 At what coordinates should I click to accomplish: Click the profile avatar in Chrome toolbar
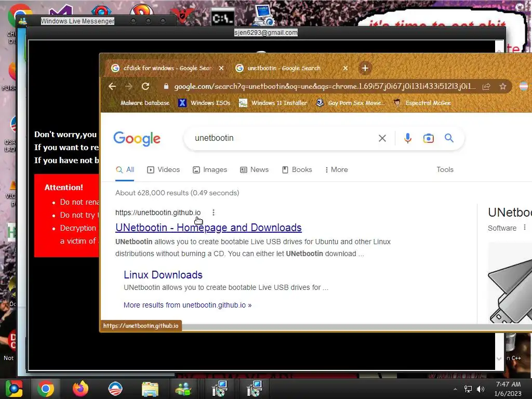524,87
